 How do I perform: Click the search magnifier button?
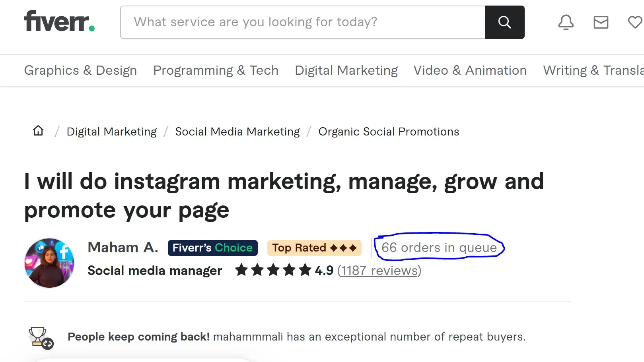[x=504, y=22]
